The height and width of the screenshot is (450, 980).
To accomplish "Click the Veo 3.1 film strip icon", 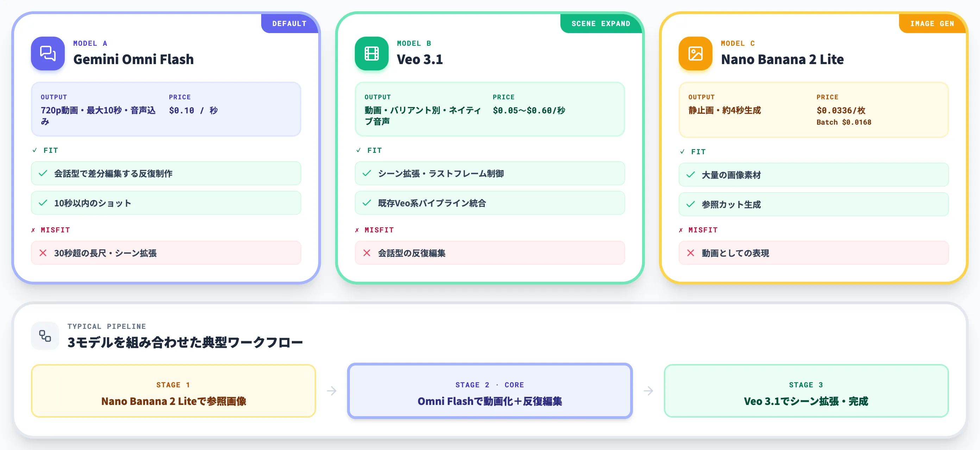I will point(371,54).
